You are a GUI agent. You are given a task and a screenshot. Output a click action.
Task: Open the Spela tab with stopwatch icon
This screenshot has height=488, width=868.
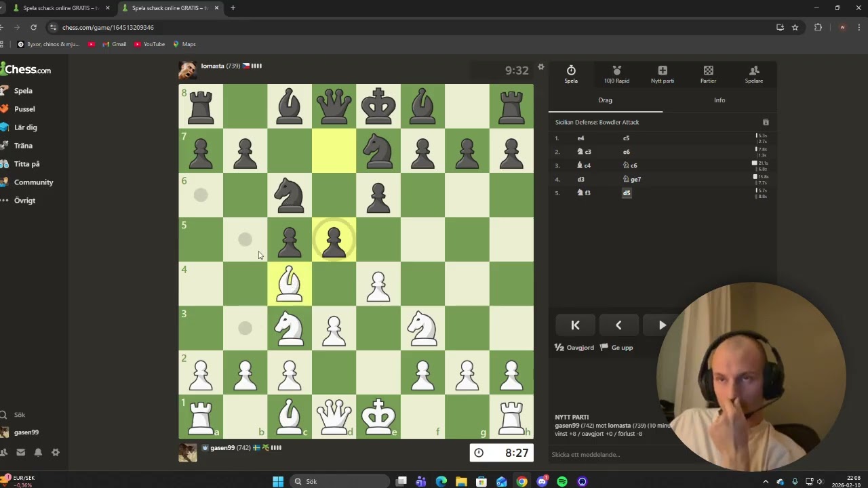(571, 75)
